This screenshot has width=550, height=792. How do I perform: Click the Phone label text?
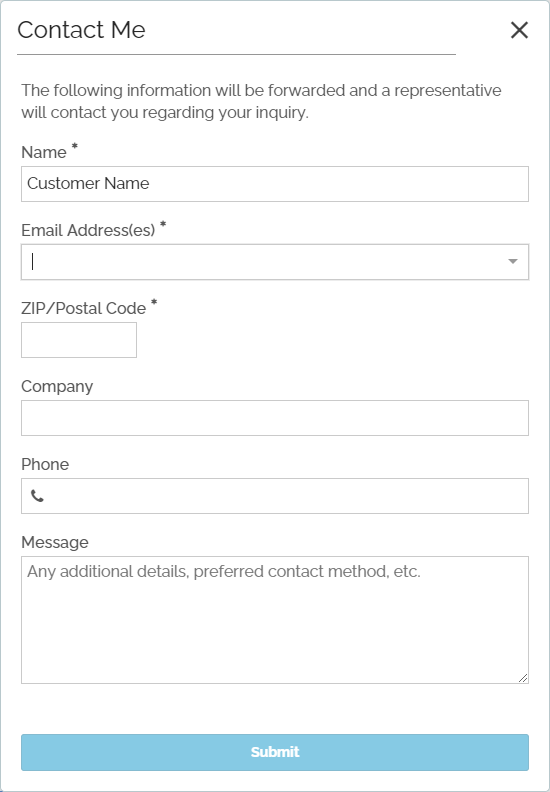pyautogui.click(x=45, y=464)
